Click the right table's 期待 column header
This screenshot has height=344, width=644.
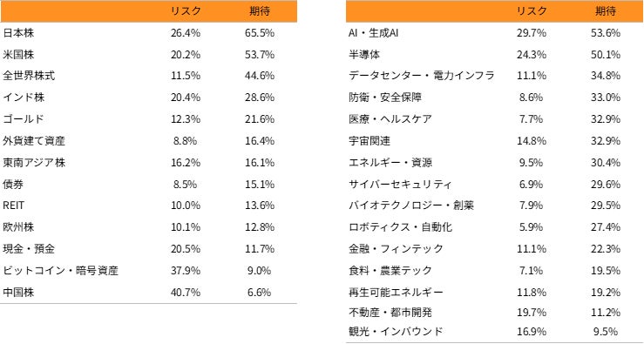point(606,11)
